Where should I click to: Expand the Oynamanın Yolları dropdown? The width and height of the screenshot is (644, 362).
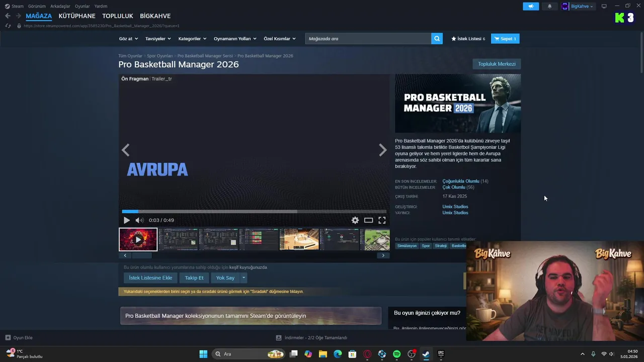(235, 39)
